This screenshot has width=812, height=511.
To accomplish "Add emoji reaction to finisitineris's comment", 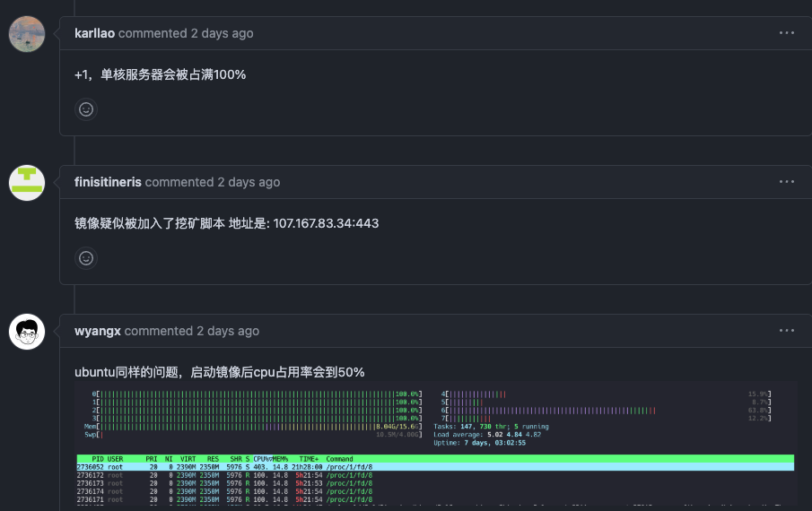I will (86, 258).
